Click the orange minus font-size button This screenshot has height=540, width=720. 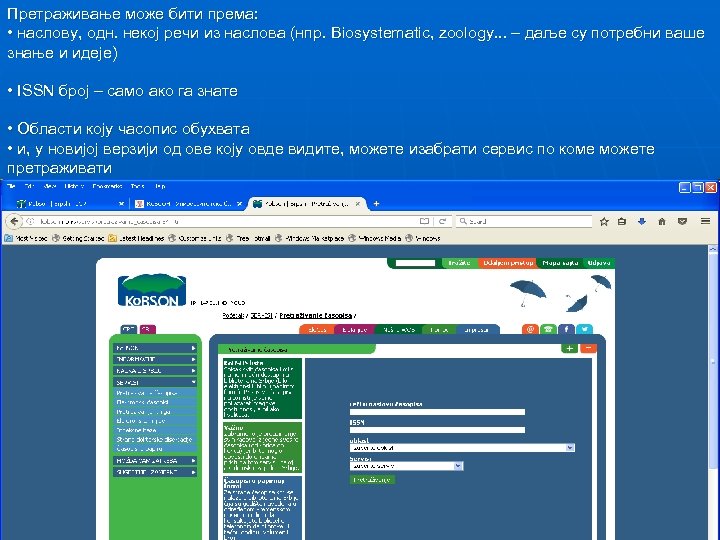coord(588,349)
